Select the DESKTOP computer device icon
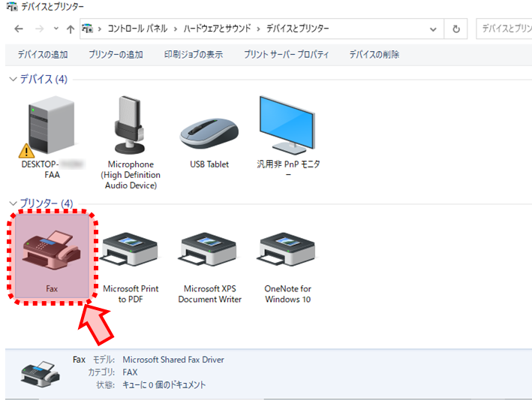Screen dimensions: 532x401 coord(51,126)
